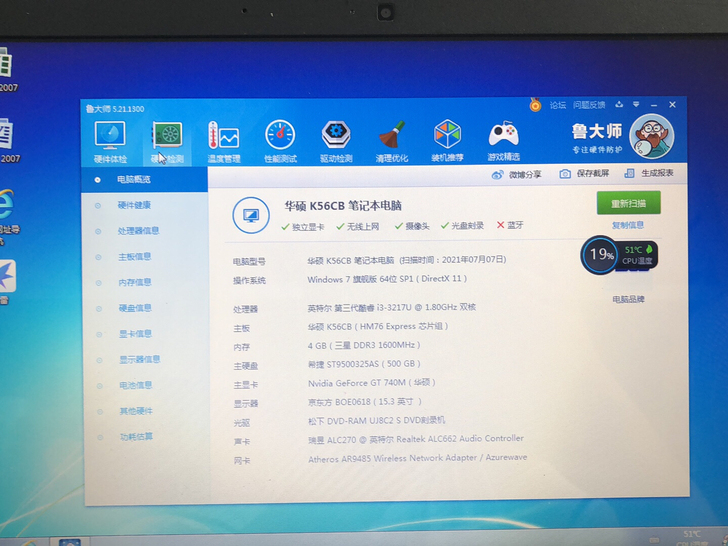Screen dimensions: 728x546
Task: Click the Nvidia GeForce GT 740M value
Action: (x=372, y=383)
